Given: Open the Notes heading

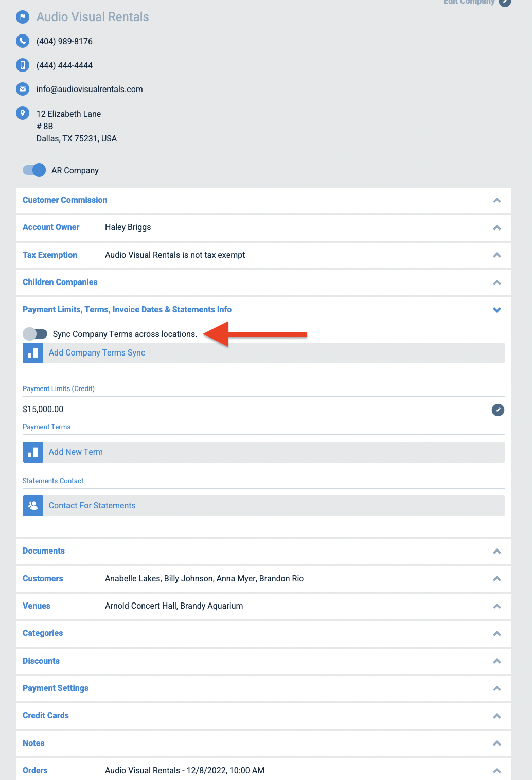Looking at the screenshot, I should (33, 743).
